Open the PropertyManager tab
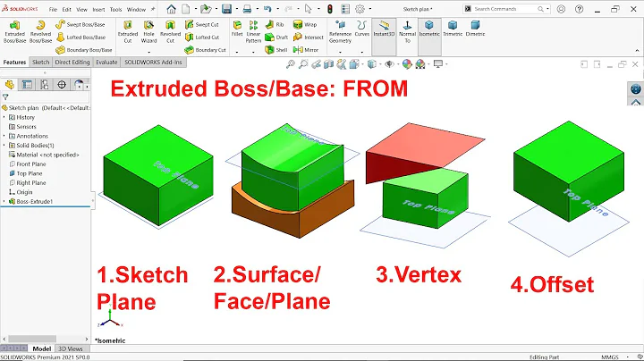This screenshot has width=644, height=361. [x=27, y=85]
